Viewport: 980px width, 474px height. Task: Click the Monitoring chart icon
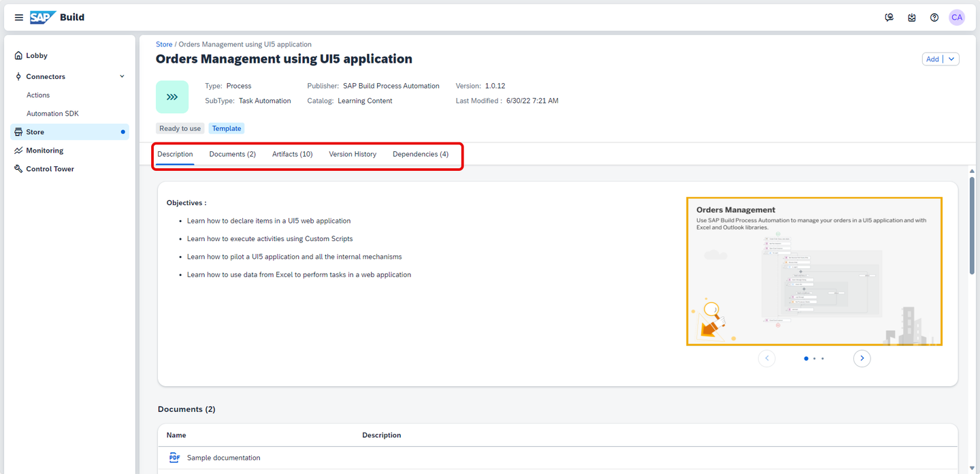tap(18, 151)
